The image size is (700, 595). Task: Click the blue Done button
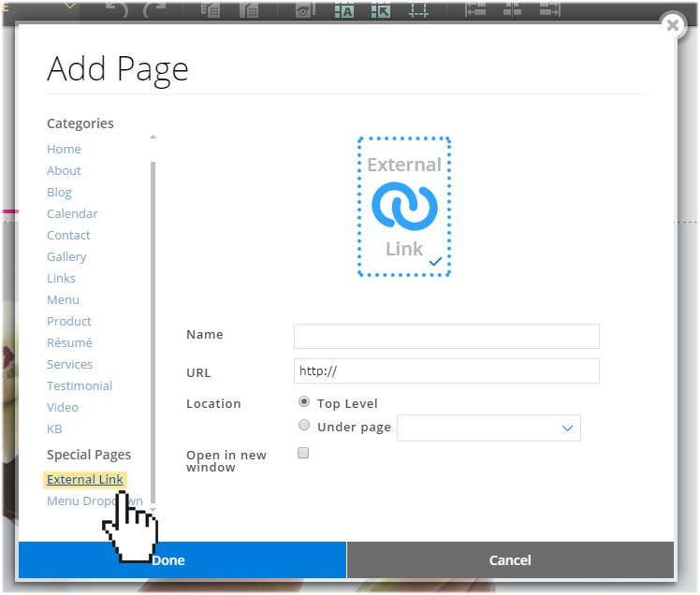182,560
